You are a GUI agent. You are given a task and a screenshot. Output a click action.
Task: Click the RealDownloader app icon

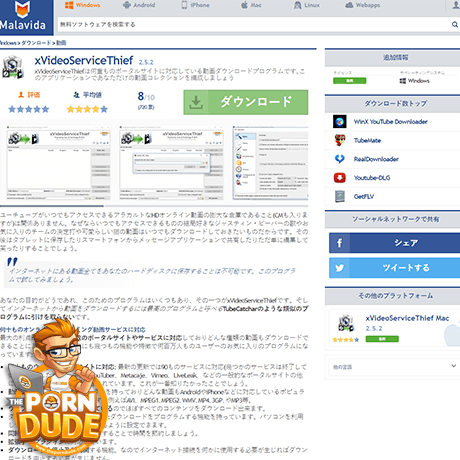pyautogui.click(x=340, y=159)
